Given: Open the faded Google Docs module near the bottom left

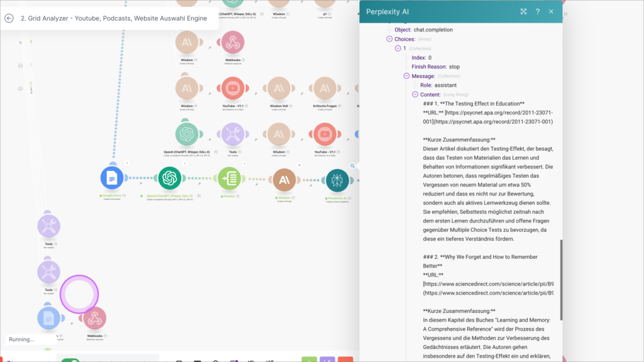Looking at the screenshot, I should tap(48, 318).
